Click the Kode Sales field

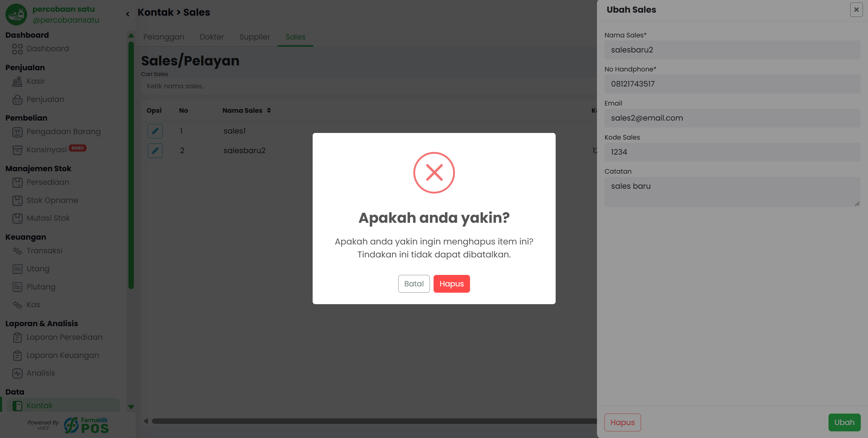pyautogui.click(x=732, y=152)
